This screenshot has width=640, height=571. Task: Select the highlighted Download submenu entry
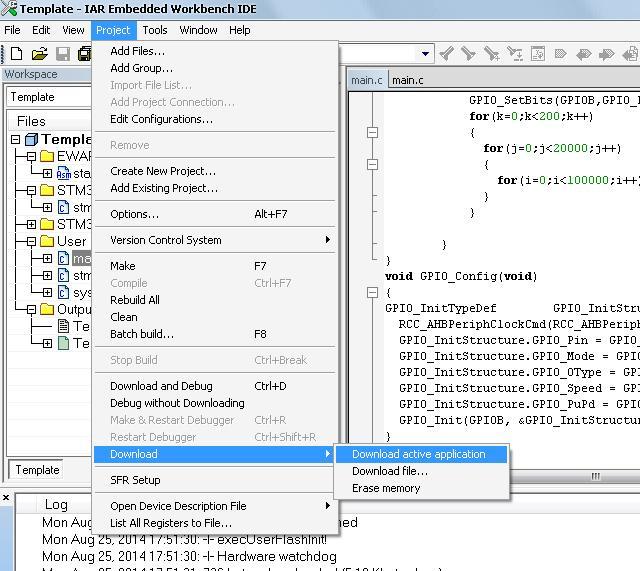pos(215,454)
